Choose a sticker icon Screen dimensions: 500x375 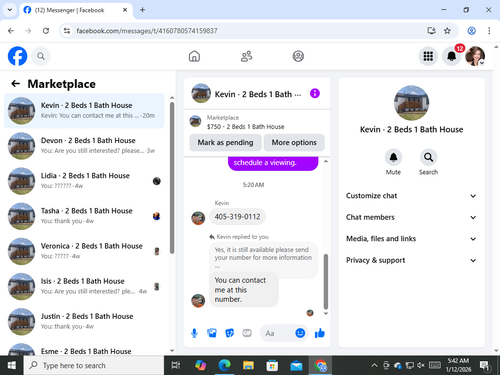[230, 333]
